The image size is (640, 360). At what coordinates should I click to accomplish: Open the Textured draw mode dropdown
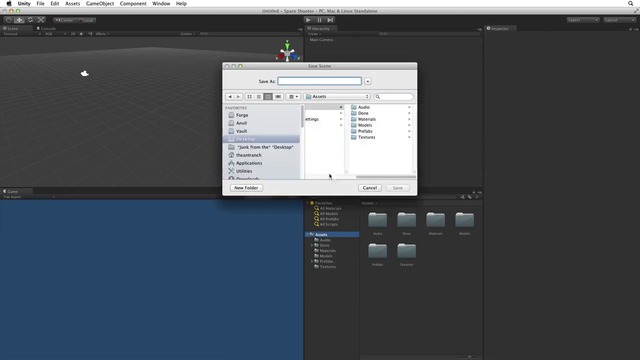[22, 34]
